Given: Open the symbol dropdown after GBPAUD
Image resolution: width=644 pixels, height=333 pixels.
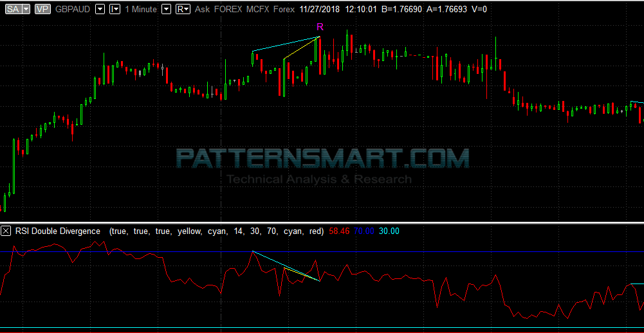Looking at the screenshot, I should coord(100,9).
